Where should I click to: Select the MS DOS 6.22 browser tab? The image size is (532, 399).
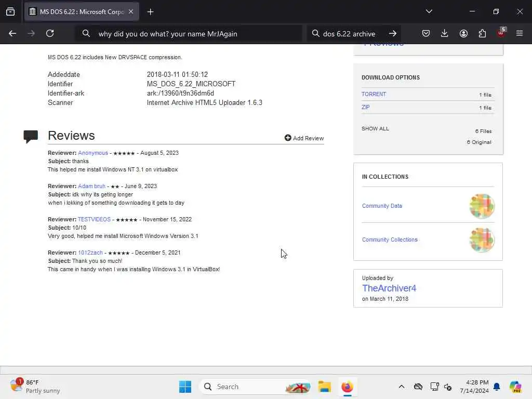click(x=82, y=11)
